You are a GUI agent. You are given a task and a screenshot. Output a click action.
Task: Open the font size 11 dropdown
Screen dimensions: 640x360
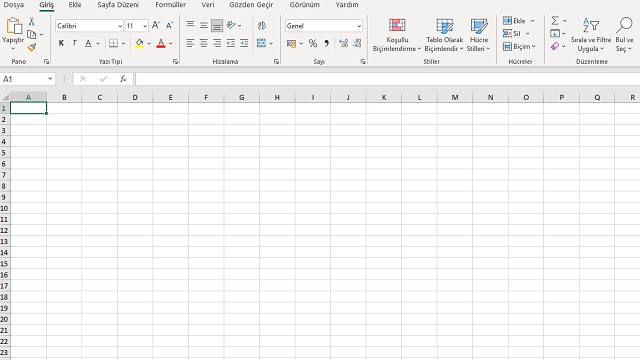pos(145,26)
